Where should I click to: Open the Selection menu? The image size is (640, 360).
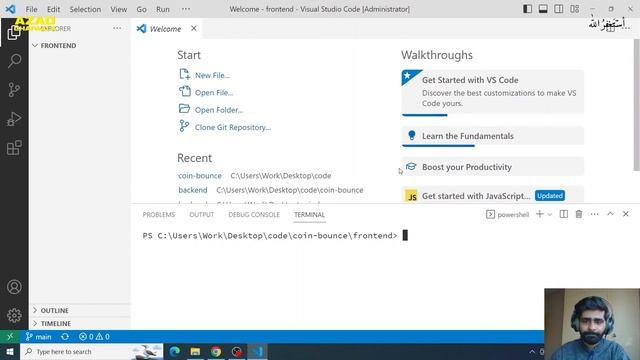(85, 9)
